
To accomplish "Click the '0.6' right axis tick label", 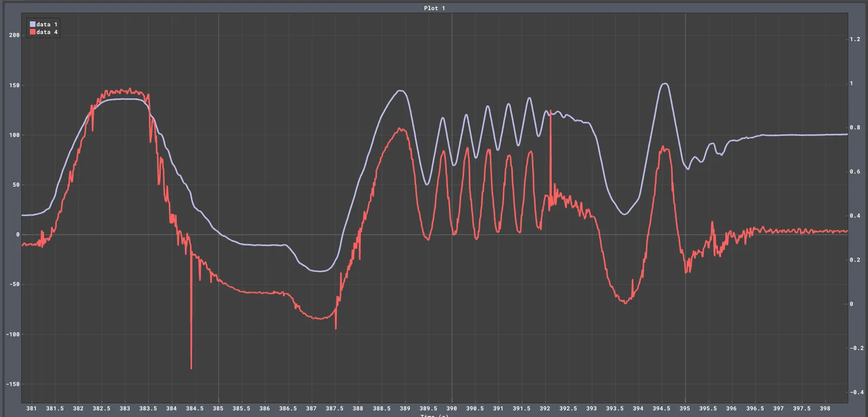I will [x=855, y=171].
